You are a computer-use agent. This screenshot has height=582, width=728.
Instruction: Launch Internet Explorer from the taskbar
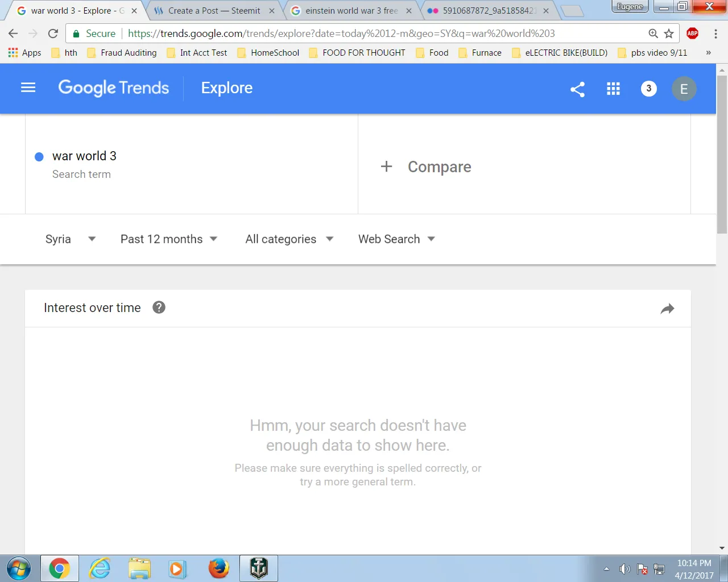pyautogui.click(x=100, y=568)
